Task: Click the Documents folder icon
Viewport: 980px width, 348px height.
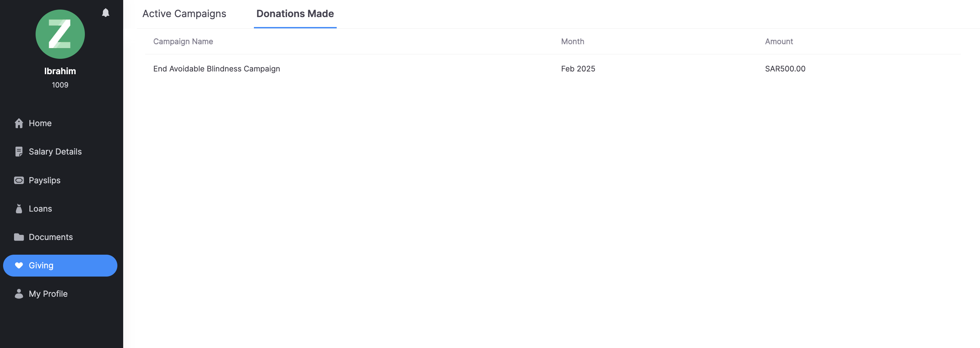Action: [18, 237]
